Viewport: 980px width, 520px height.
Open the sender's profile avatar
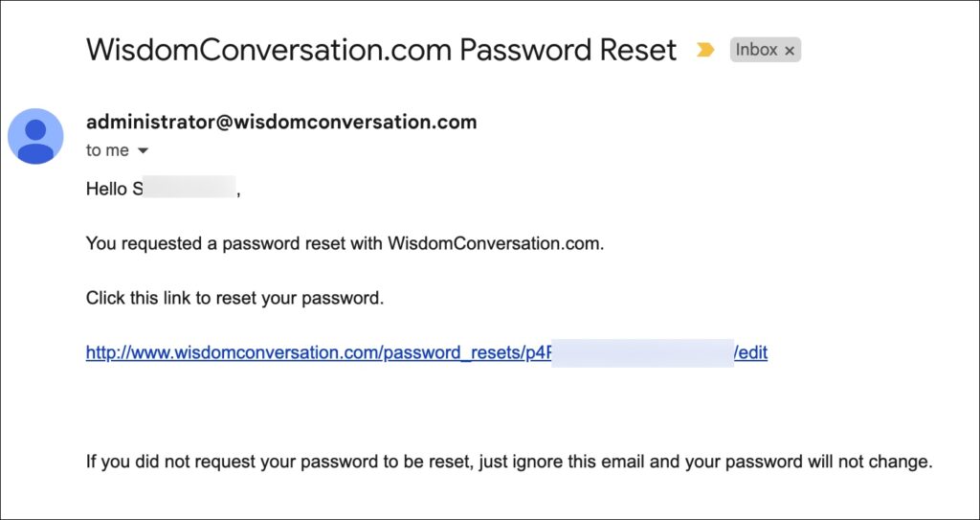point(35,136)
